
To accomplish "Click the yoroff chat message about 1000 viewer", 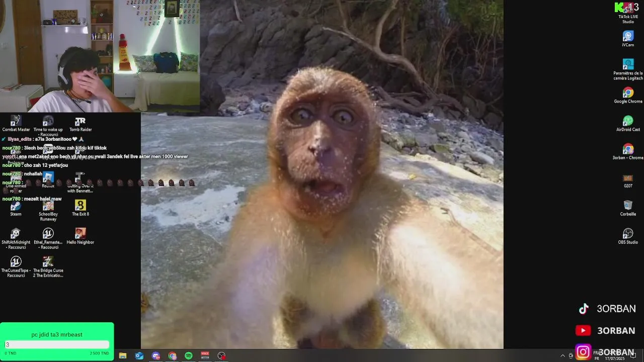I will 95,156.
